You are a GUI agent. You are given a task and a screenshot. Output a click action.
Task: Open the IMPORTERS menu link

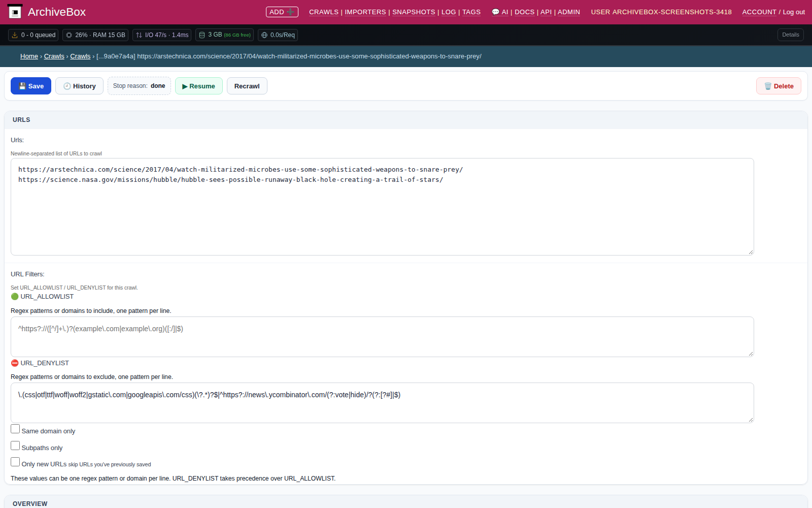(365, 12)
